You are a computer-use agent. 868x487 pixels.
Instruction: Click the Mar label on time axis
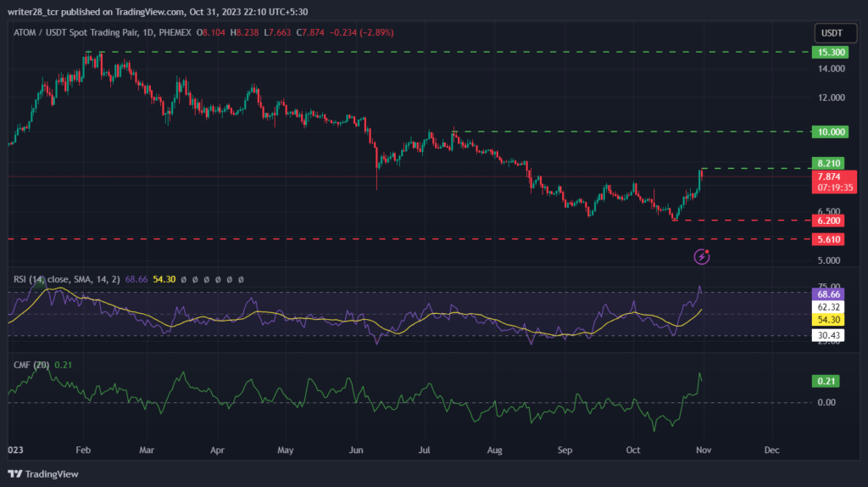click(x=146, y=450)
